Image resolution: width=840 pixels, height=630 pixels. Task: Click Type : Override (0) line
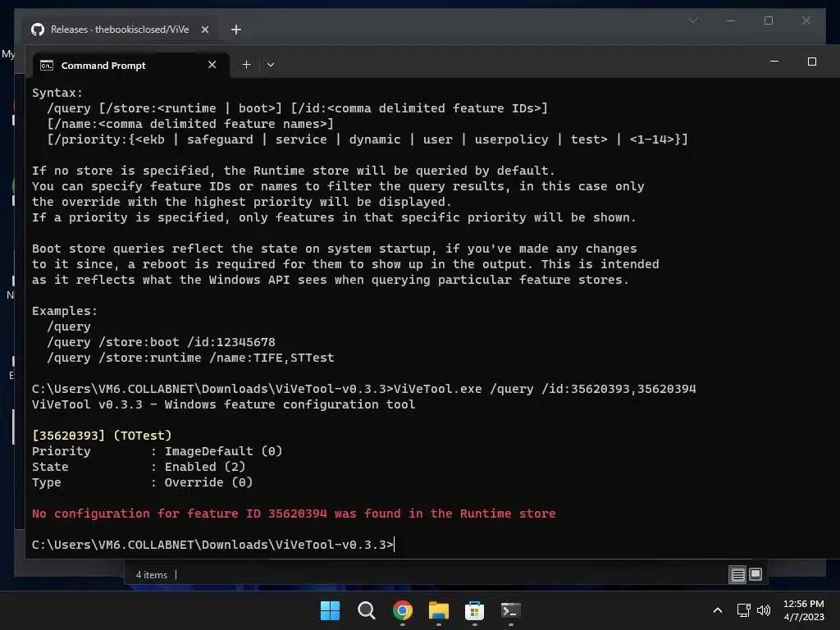point(142,482)
